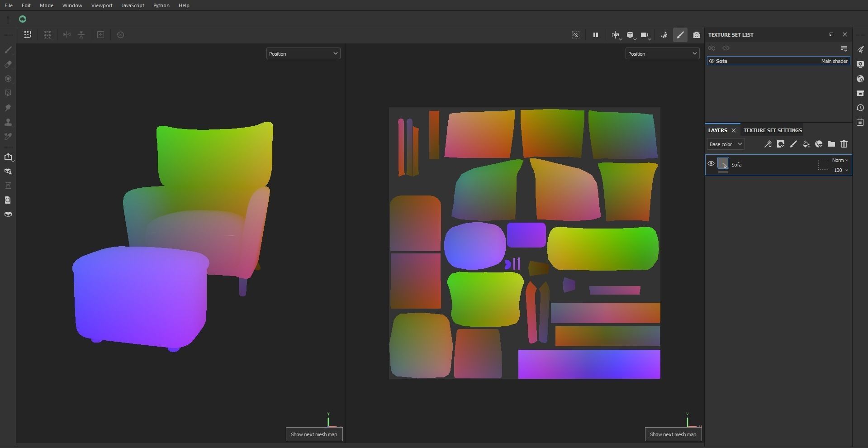Image resolution: width=868 pixels, height=448 pixels.
Task: Click the horizontal mirror symmetry icon
Action: click(67, 35)
